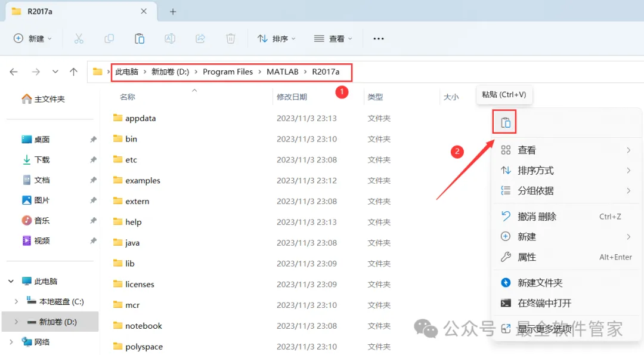Viewport: 644px width, 355px height.
Task: Unpin 视频 using its pin icon
Action: [93, 240]
